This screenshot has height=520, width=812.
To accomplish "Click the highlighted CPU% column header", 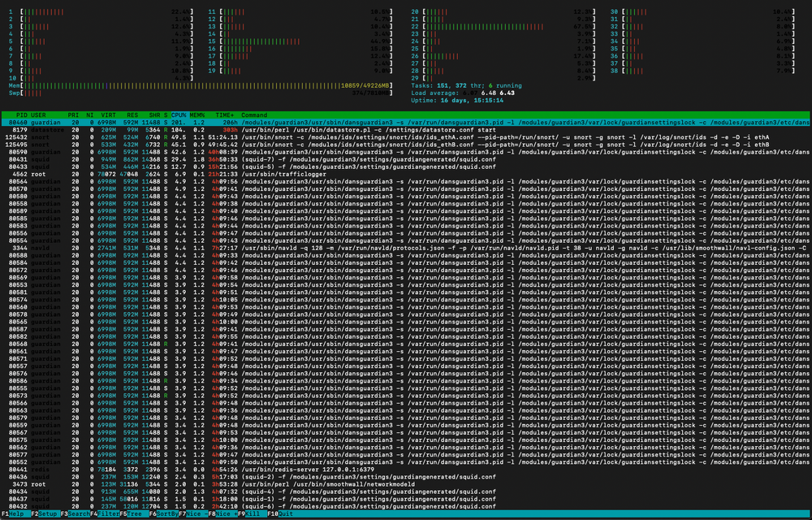I will [x=179, y=115].
